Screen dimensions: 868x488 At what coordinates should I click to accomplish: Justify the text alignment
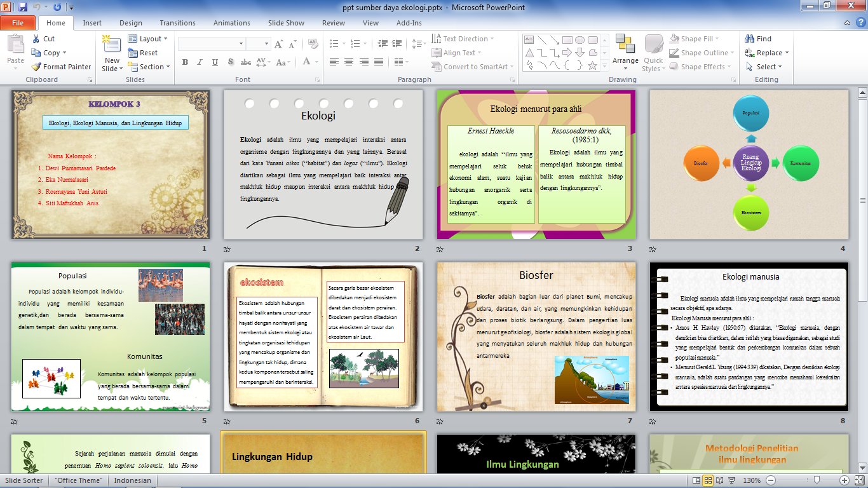(x=377, y=62)
